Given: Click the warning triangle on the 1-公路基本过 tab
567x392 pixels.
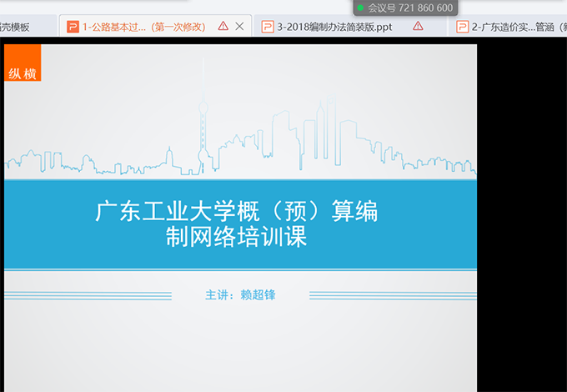Looking at the screenshot, I should (223, 27).
